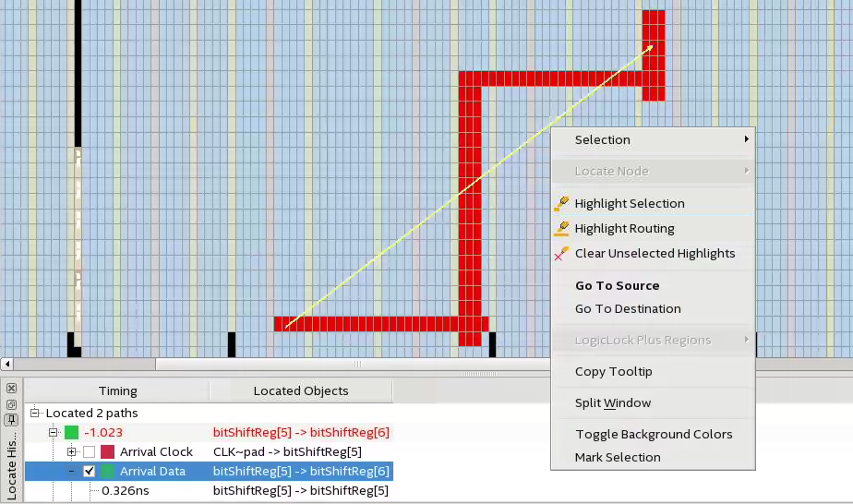Expand the Arrival Clock node
This screenshot has width=853, height=504.
[x=71, y=451]
